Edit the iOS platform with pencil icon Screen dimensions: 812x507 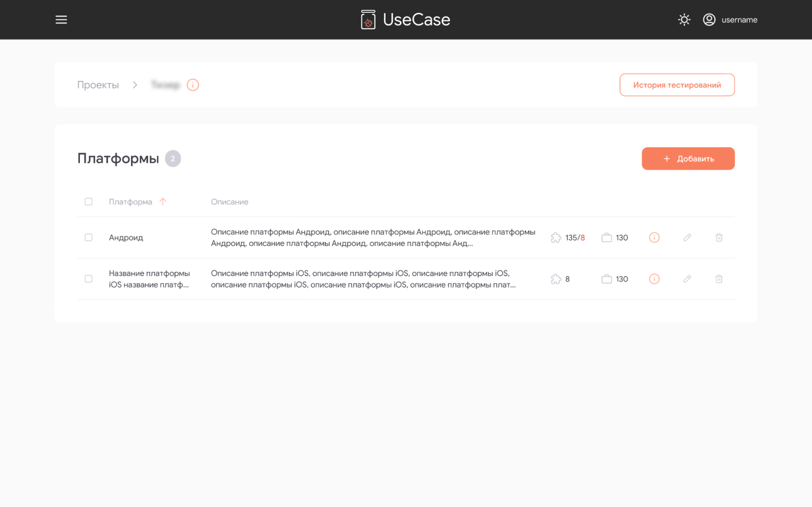(687, 279)
